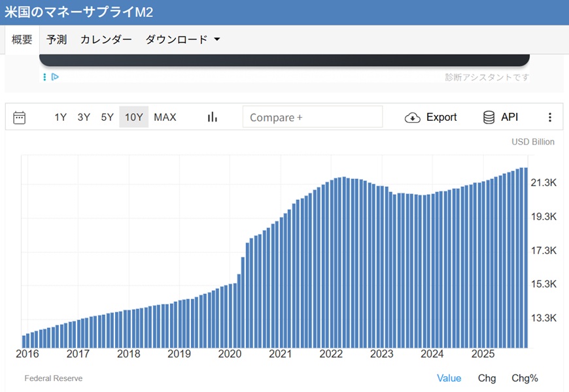
Task: Click the API database icon
Action: (x=489, y=118)
